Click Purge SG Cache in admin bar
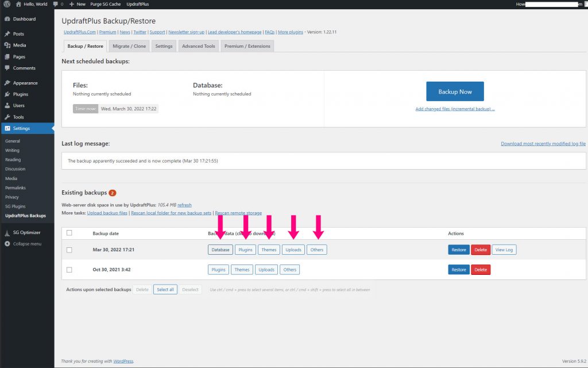588x368 pixels. tap(106, 4)
